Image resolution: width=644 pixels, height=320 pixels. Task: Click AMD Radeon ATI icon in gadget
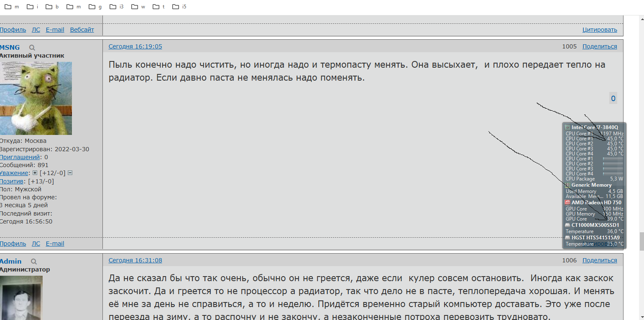point(567,203)
